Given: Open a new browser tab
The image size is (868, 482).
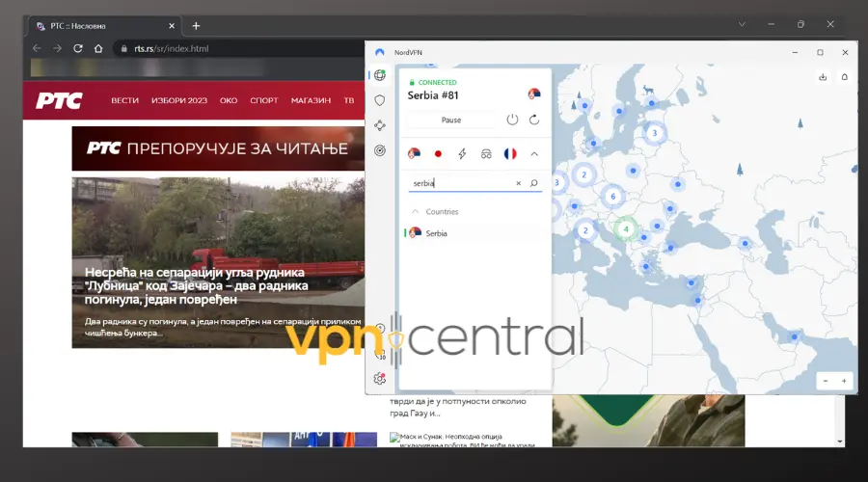Looking at the screenshot, I should (196, 25).
